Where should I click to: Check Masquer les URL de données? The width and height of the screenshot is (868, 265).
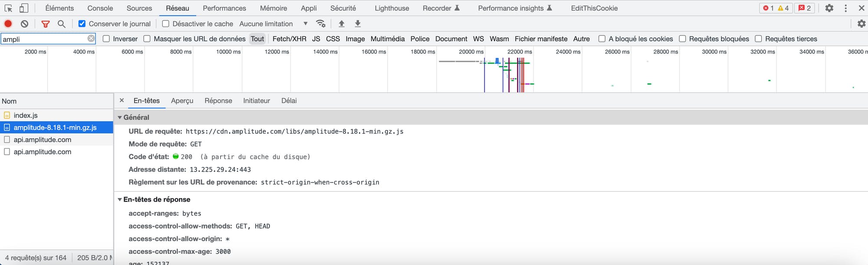click(147, 39)
